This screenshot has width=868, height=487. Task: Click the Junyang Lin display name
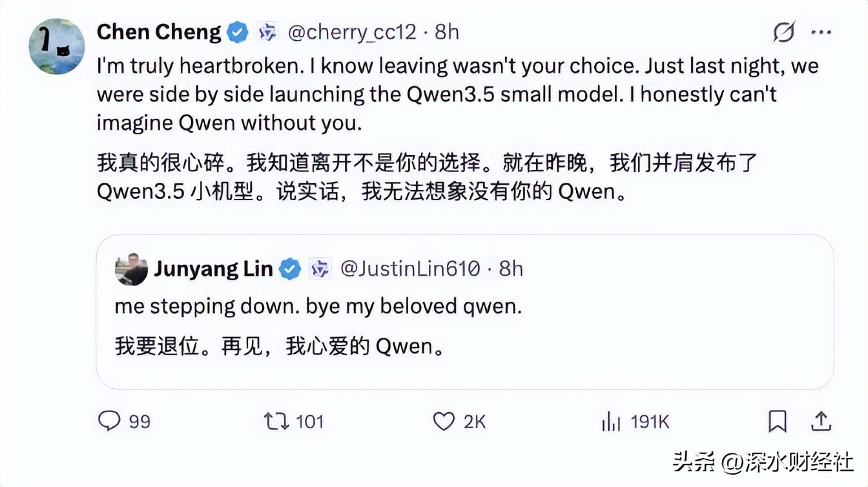tap(213, 269)
